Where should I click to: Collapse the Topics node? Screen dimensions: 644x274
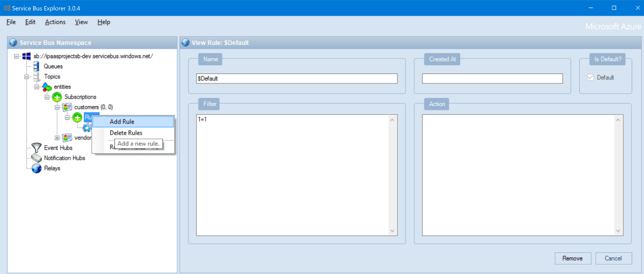point(27,77)
